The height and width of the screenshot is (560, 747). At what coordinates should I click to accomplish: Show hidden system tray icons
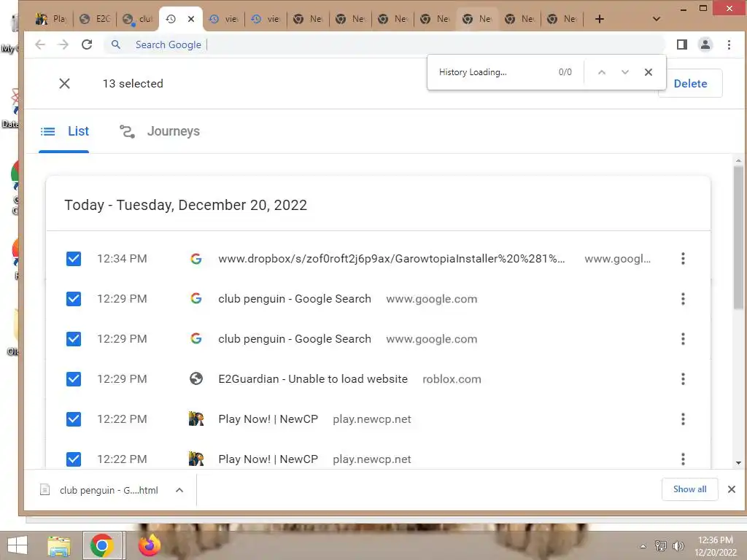643,546
